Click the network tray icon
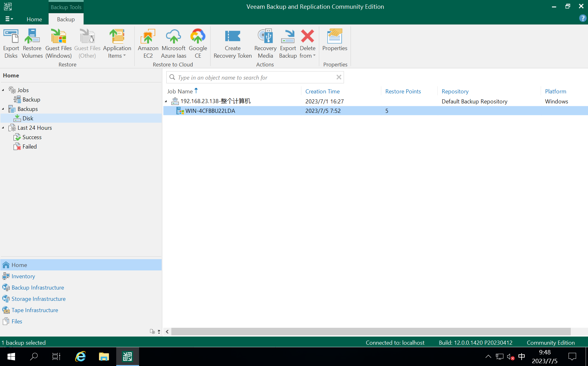This screenshot has width=588, height=366. tap(500, 357)
